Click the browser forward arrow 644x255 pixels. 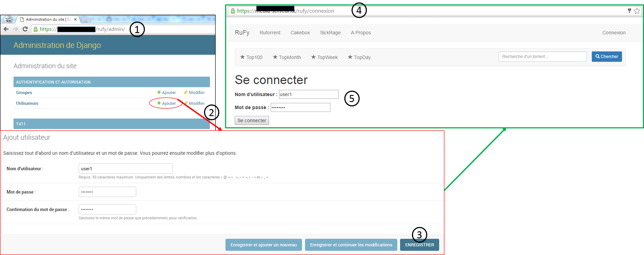tap(16, 29)
